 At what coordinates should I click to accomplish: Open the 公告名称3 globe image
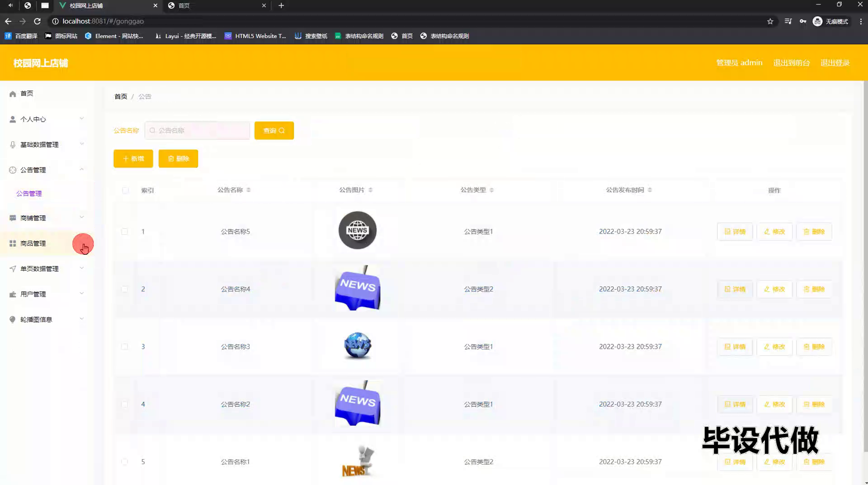pyautogui.click(x=358, y=346)
